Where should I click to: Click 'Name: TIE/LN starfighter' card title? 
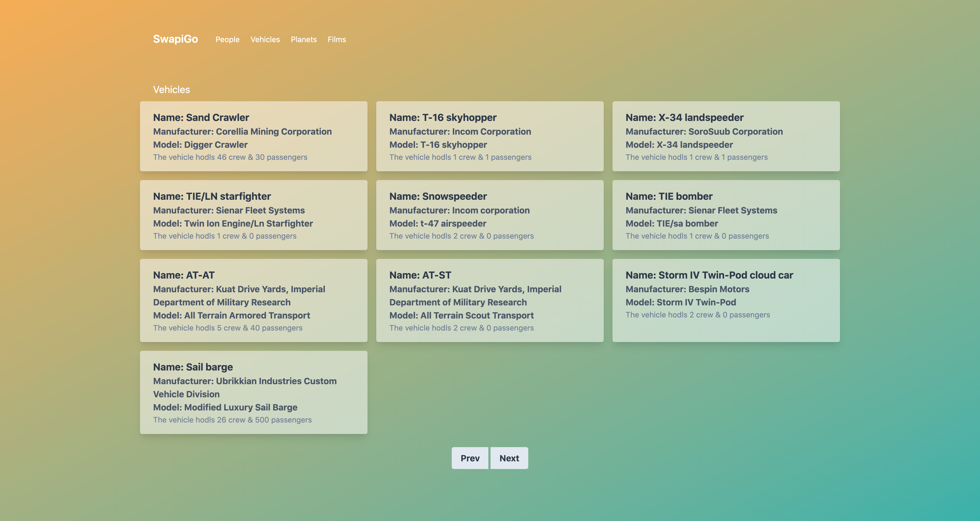(212, 196)
